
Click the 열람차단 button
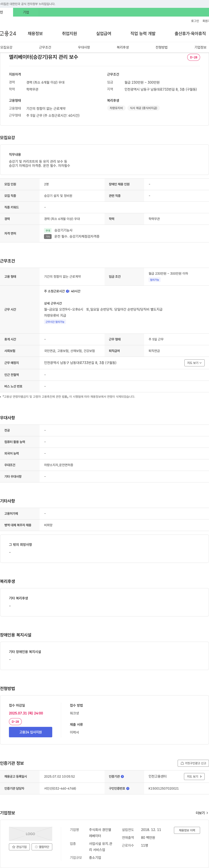pyautogui.click(x=42, y=847)
